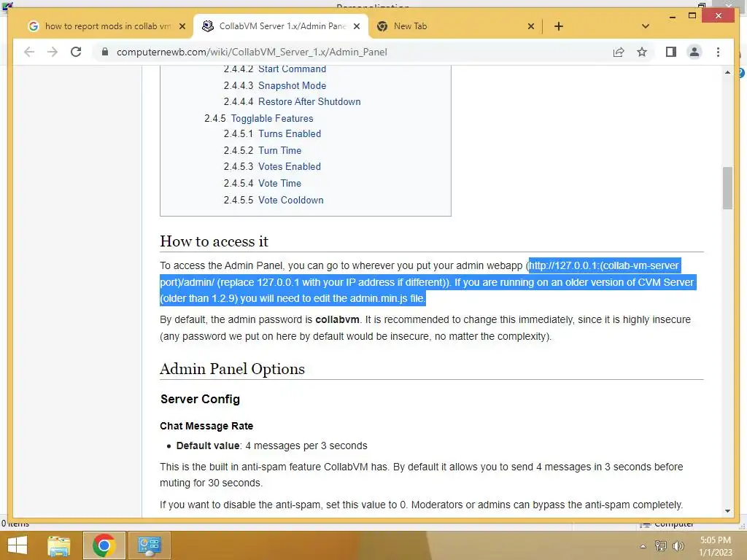Viewport: 747px width, 560px height.
Task: Expand the tab search dropdown arrow
Action: pos(646,26)
